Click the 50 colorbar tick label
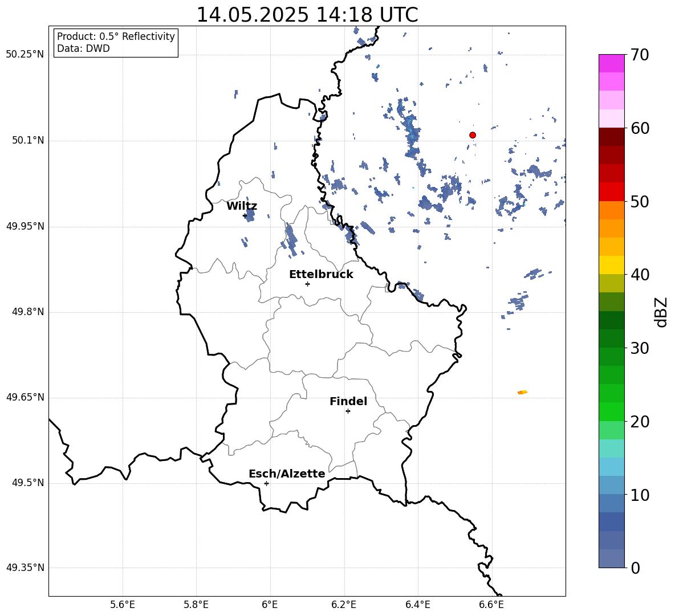 coord(640,201)
